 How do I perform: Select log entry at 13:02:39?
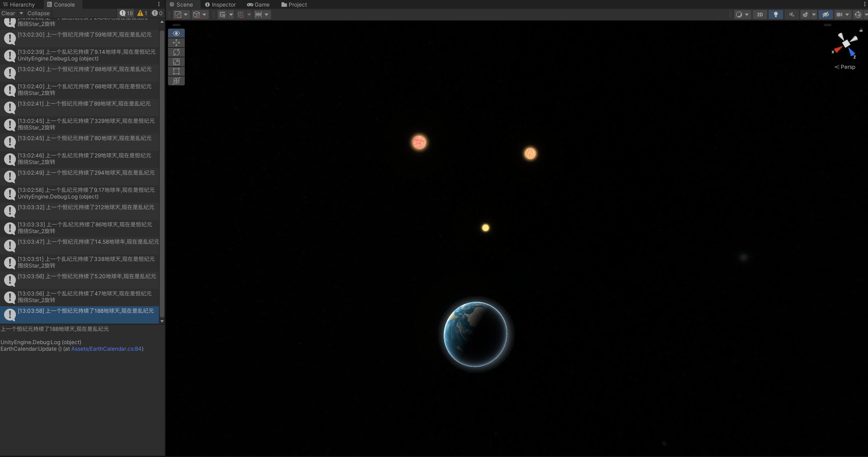pos(79,55)
